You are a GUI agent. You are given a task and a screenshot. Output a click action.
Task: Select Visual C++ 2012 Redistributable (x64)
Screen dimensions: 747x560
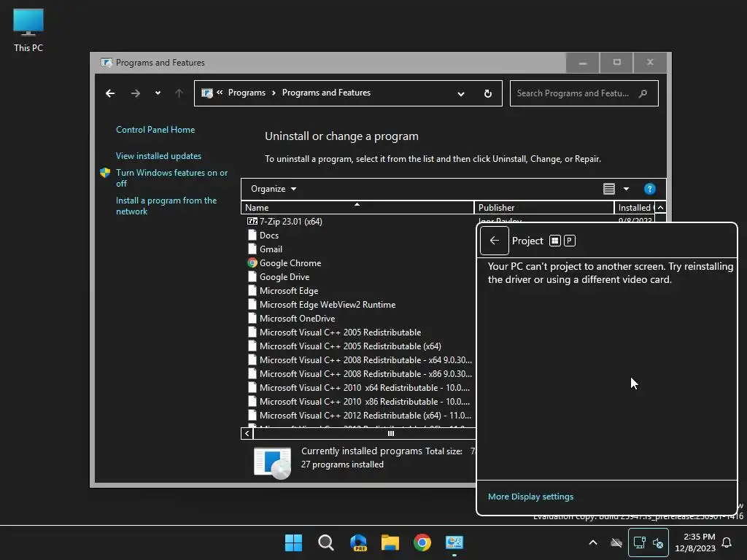[365, 415]
